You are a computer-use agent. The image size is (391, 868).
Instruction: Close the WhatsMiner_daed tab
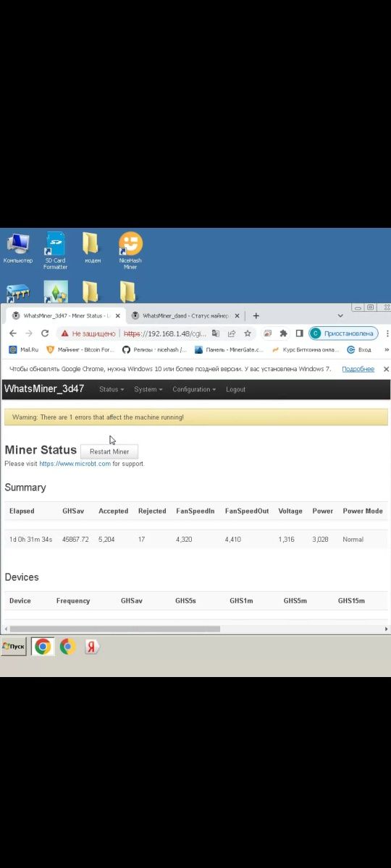click(x=237, y=316)
